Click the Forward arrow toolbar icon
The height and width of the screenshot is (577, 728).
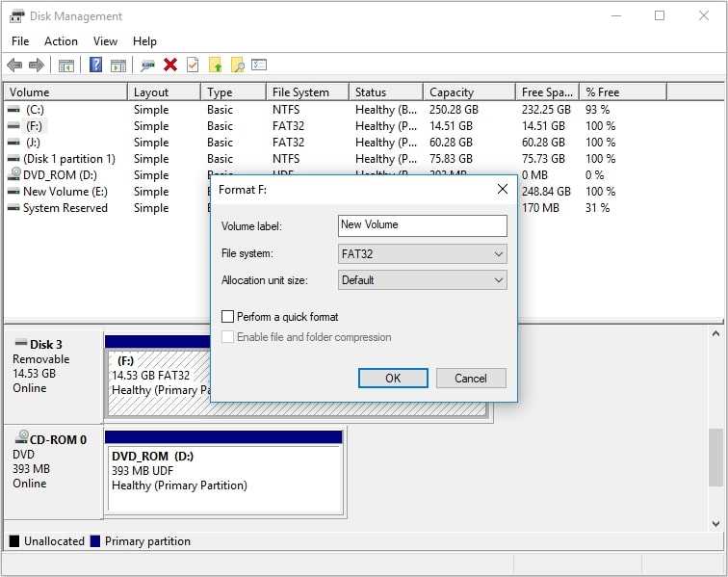pos(37,66)
